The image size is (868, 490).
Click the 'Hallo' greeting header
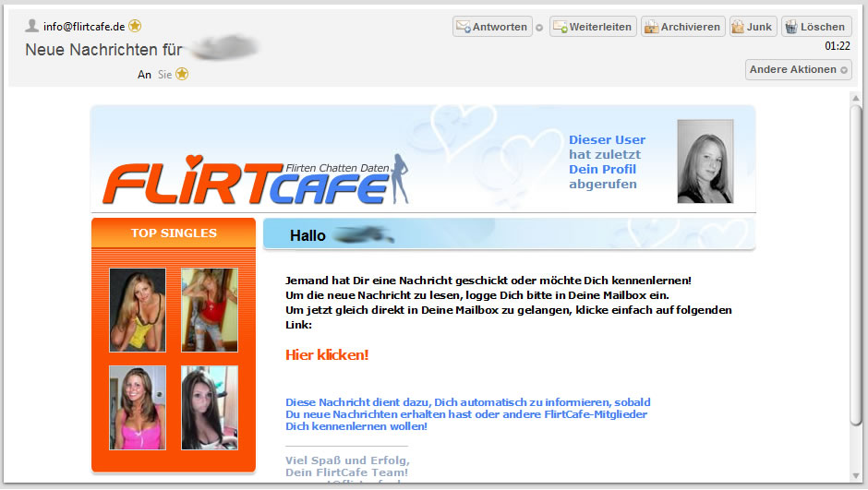[307, 235]
